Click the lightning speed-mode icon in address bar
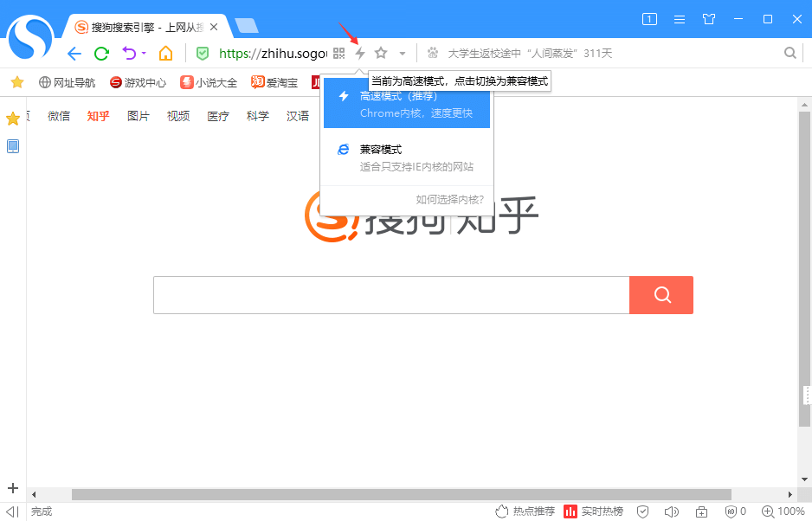The image size is (812, 521). 359,53
